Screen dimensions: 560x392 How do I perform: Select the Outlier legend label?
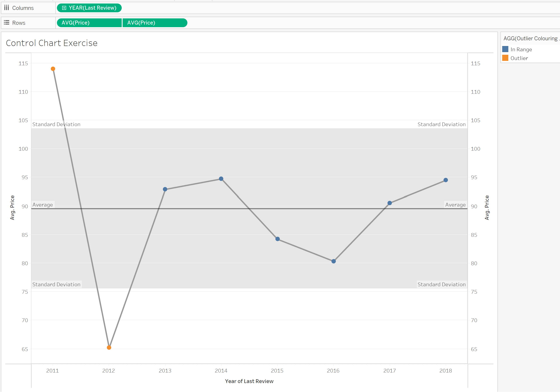click(519, 58)
